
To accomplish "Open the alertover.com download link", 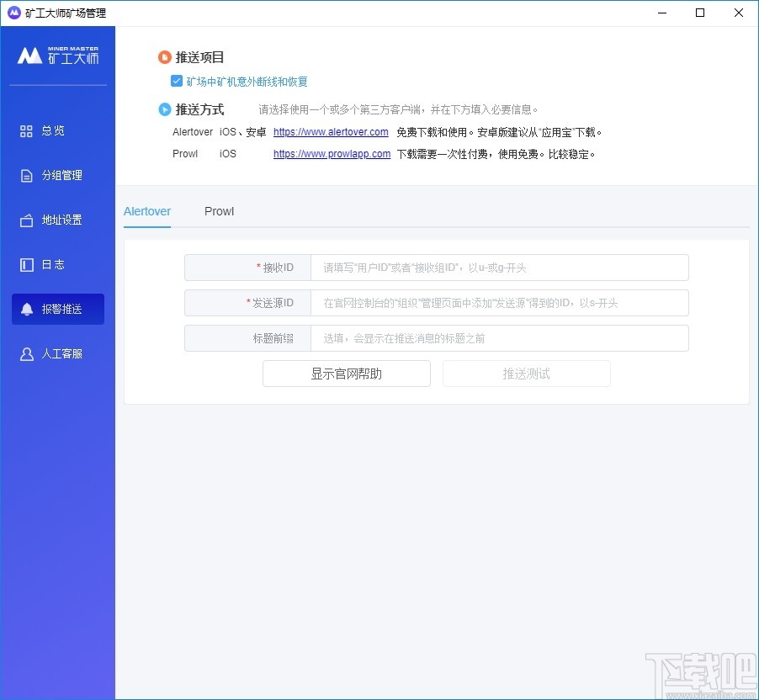I will point(330,132).
